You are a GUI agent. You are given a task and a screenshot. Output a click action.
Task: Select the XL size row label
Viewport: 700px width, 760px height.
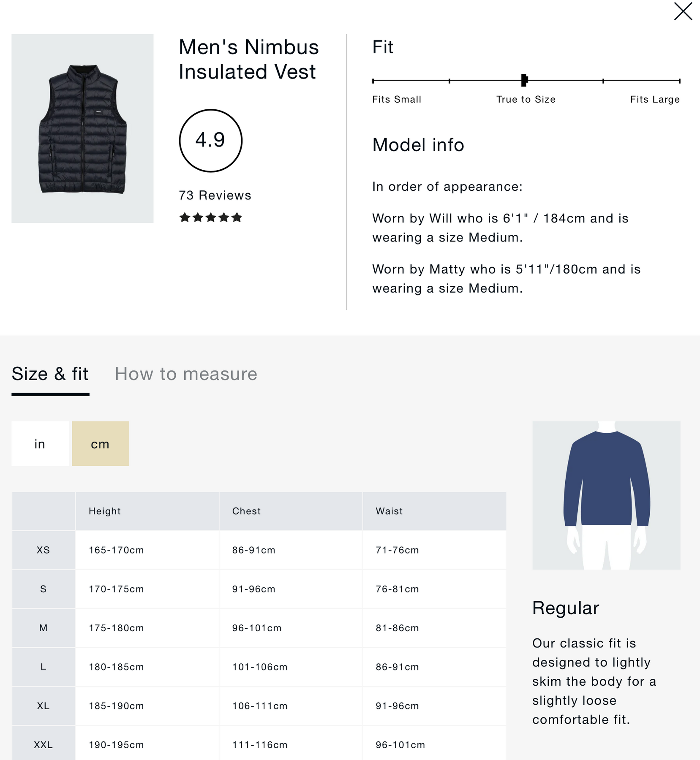tap(44, 706)
